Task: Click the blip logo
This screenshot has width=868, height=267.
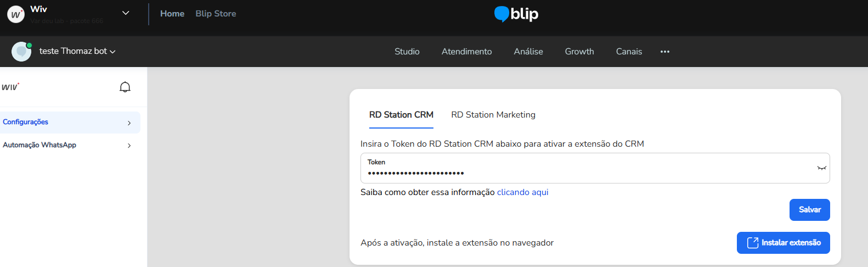Action: pyautogui.click(x=516, y=14)
